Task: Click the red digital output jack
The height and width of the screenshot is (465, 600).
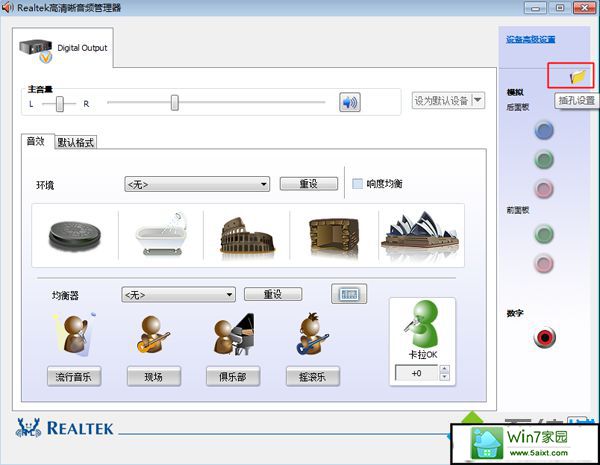Action: [545, 338]
